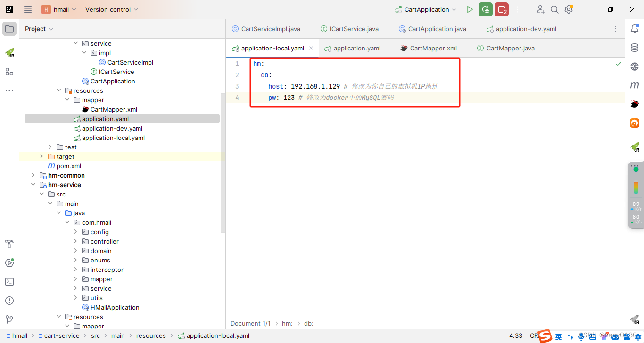644x343 pixels.
Task: Open the Maven panel on the right sidebar
Action: coord(635,85)
